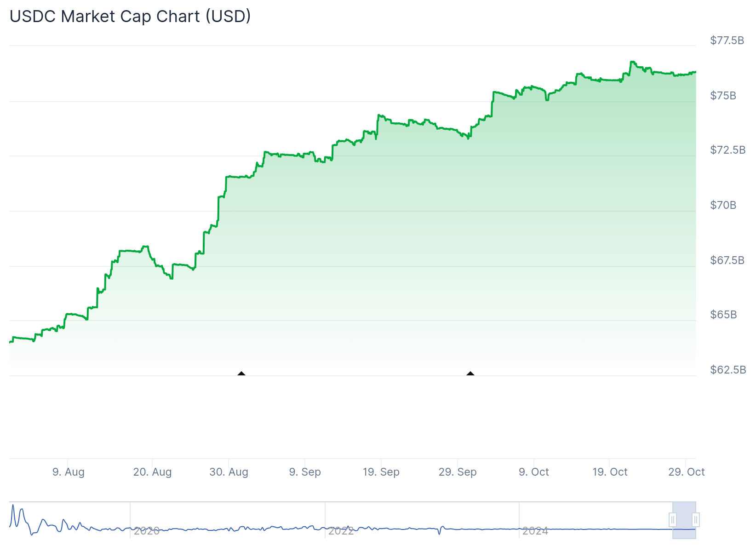Click the 9. Sep date label
The image size is (756, 552).
pyautogui.click(x=305, y=472)
